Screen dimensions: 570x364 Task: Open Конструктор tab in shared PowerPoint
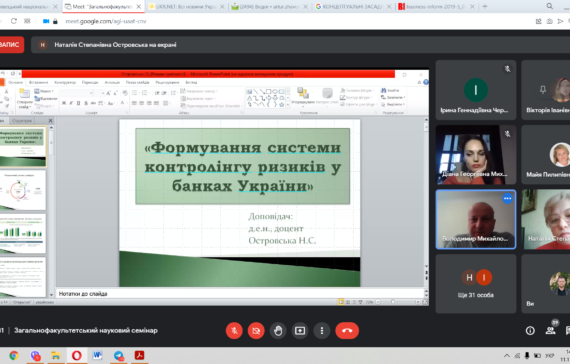(65, 83)
